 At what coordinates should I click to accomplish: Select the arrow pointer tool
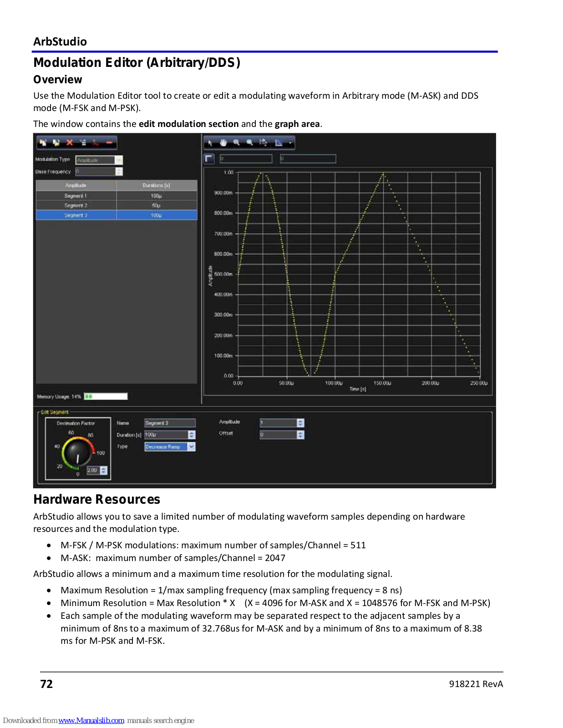click(210, 143)
